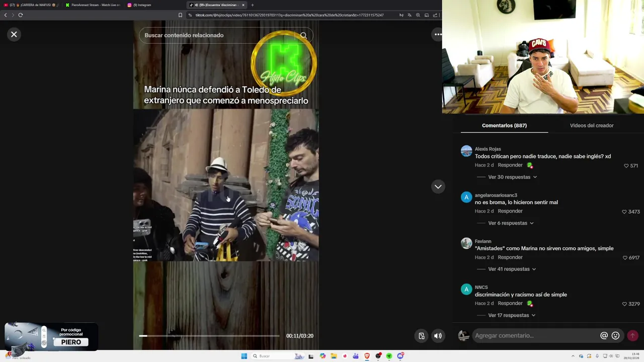Open Brave browser taskbar icon
The width and height of the screenshot is (644, 362).
[x=367, y=356]
